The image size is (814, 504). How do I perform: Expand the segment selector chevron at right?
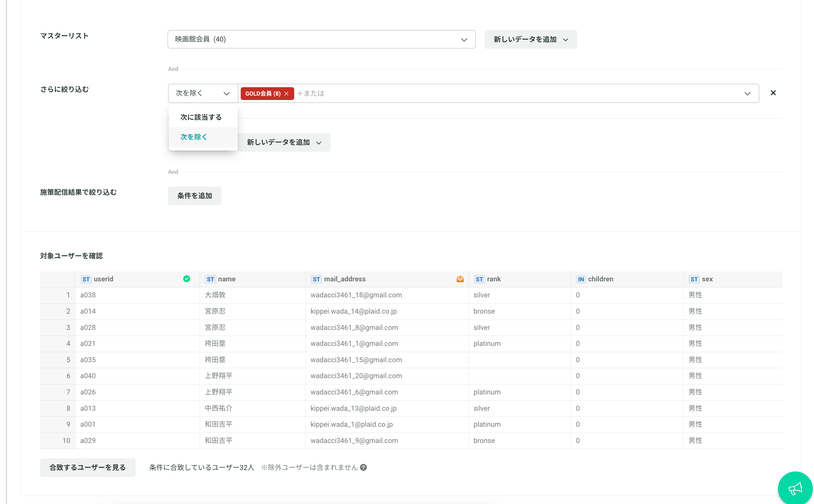(x=747, y=94)
